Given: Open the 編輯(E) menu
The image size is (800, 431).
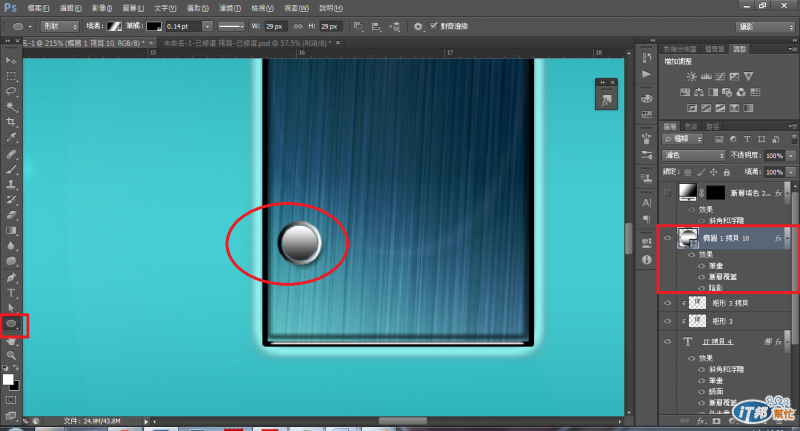Looking at the screenshot, I should (x=70, y=8).
